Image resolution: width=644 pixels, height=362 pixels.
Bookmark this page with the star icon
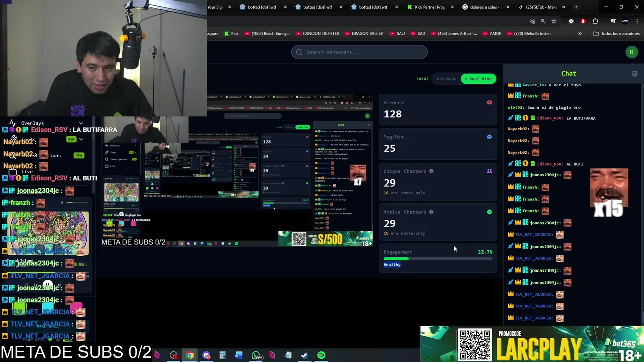point(554,21)
